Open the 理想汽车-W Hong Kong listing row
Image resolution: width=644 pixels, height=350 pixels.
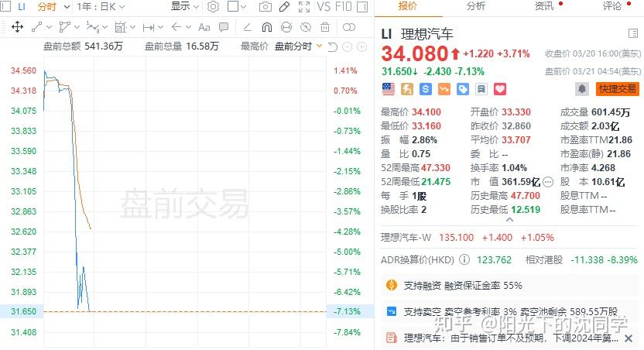pyautogui.click(x=509, y=238)
